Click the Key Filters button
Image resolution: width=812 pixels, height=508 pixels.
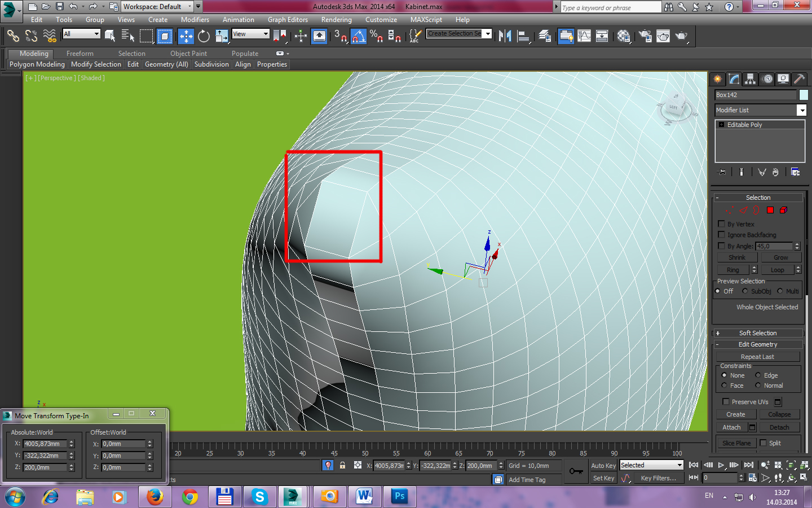coord(658,478)
